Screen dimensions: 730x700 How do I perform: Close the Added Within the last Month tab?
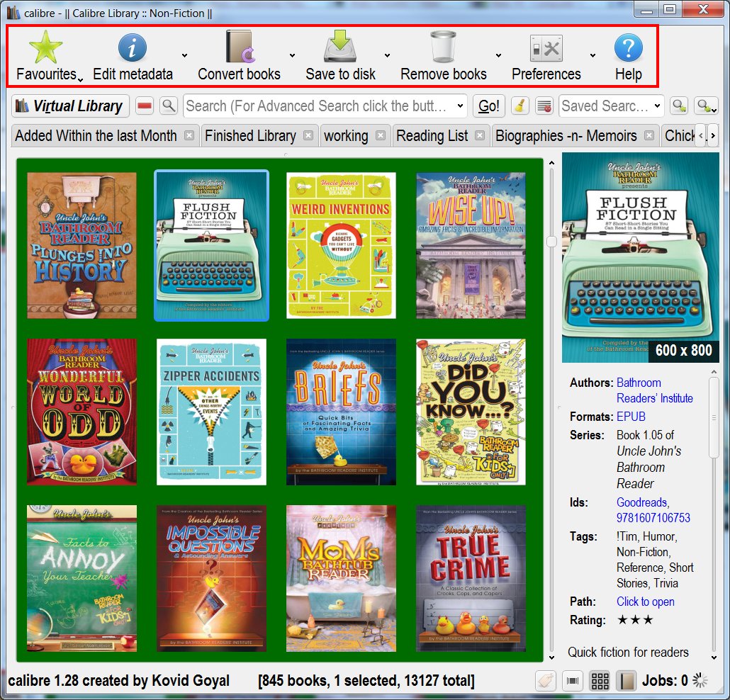click(x=189, y=135)
